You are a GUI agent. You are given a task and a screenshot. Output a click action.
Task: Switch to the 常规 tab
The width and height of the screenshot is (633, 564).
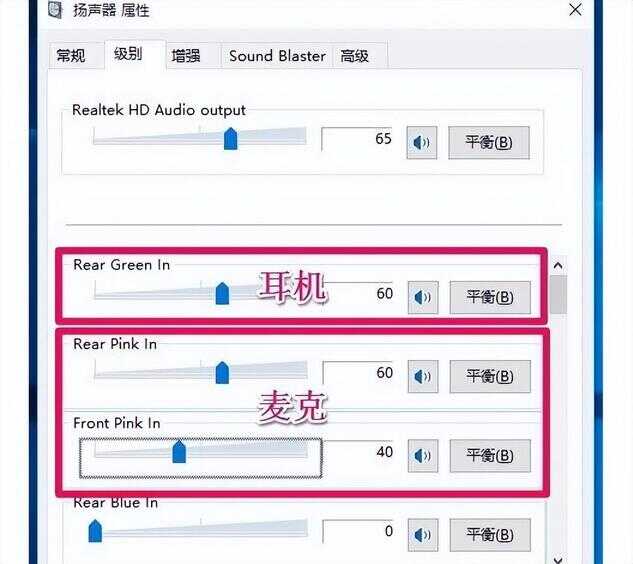71,56
